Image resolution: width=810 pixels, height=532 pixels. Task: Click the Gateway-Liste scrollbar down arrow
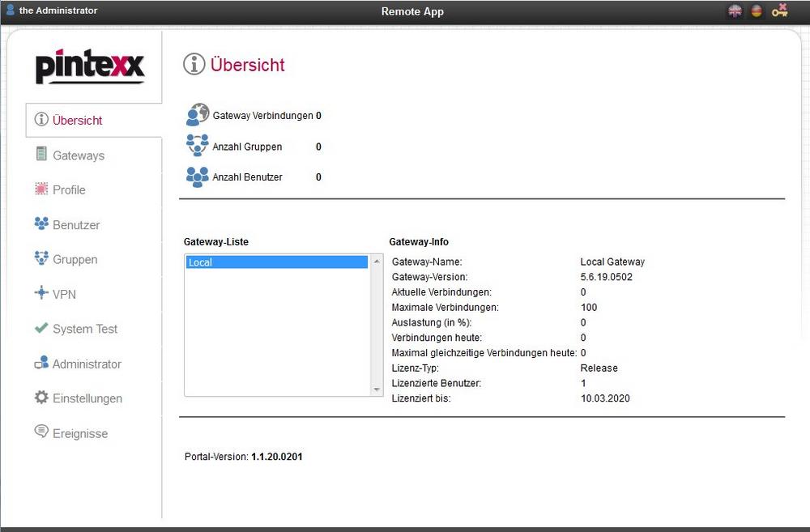click(x=376, y=389)
